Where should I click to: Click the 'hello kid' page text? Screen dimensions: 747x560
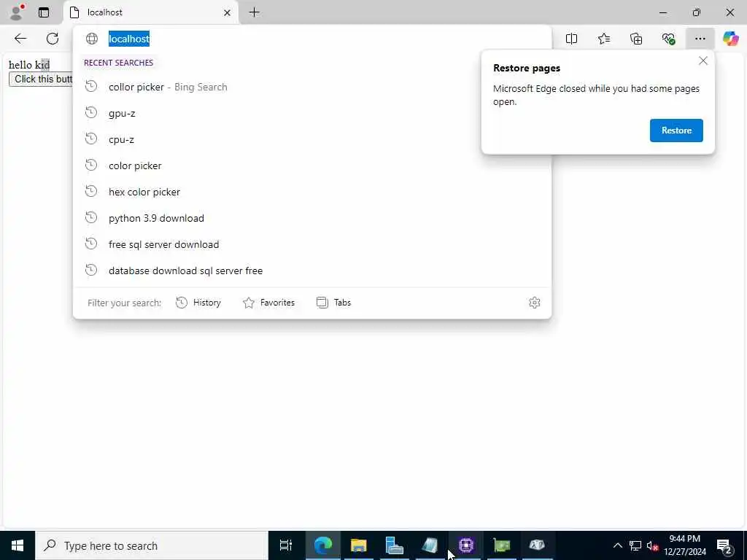coord(29,65)
